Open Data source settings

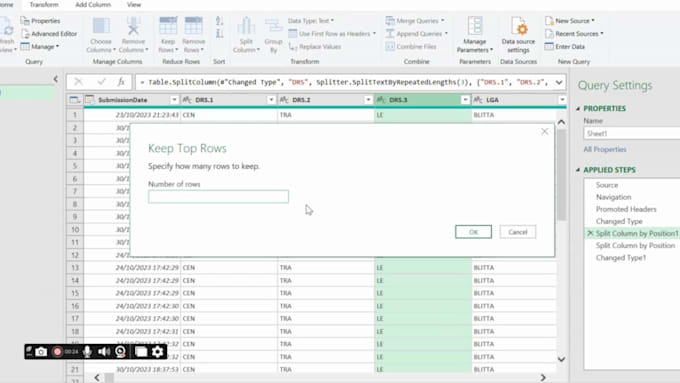pyautogui.click(x=518, y=35)
